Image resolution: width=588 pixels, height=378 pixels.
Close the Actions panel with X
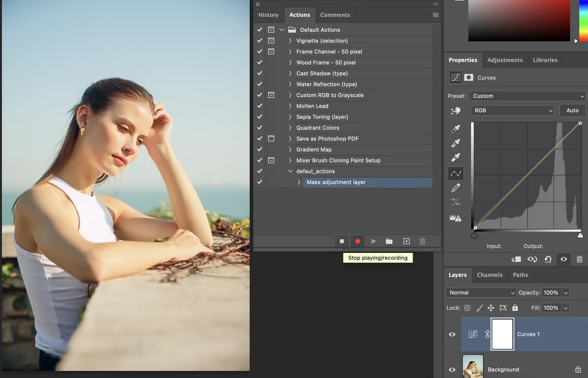(258, 4)
